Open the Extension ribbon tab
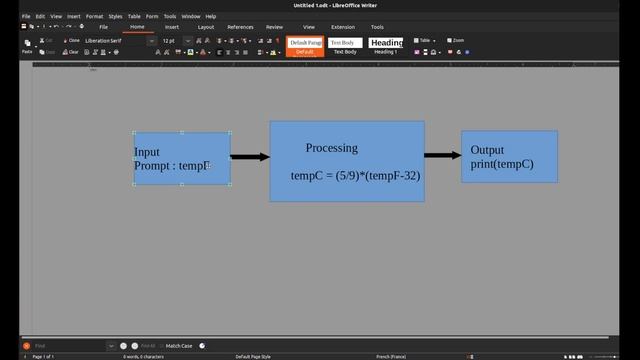Screen dimensions: 640x360 pos(343,27)
